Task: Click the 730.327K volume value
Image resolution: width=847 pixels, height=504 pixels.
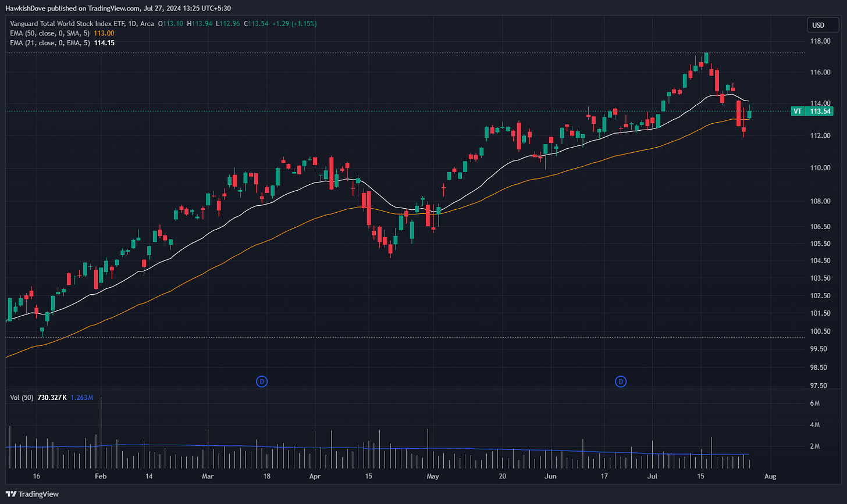Action: (x=52, y=397)
